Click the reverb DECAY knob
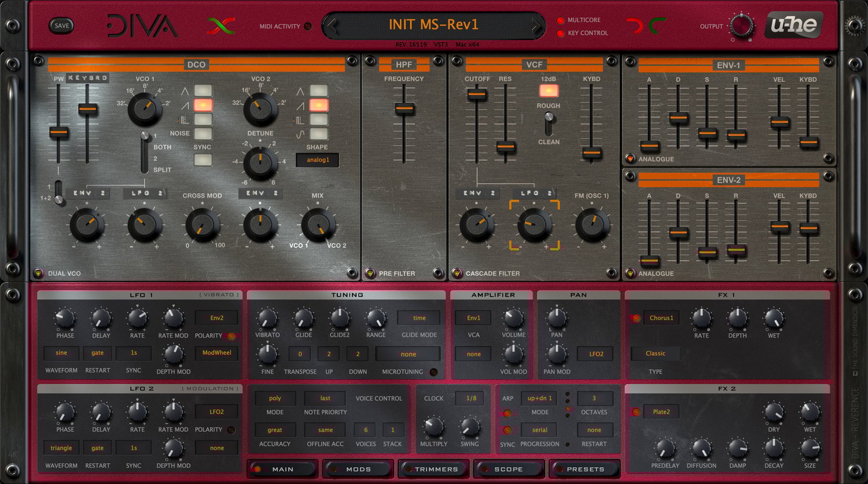868x484 pixels. (x=774, y=448)
